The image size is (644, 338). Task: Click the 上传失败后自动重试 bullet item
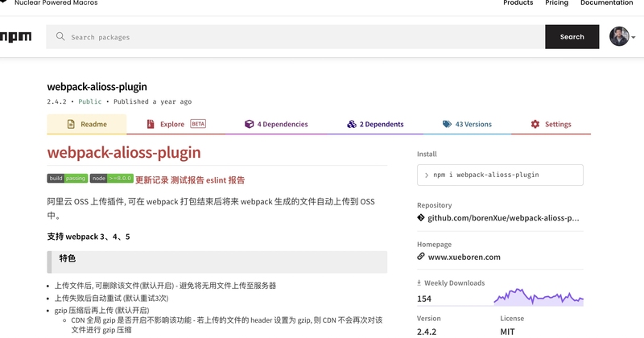pyautogui.click(x=111, y=298)
